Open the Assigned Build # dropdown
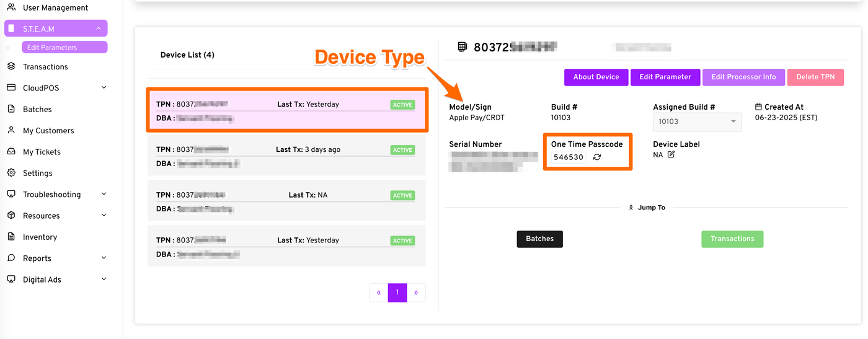Image resolution: width=868 pixels, height=339 pixels. (697, 121)
